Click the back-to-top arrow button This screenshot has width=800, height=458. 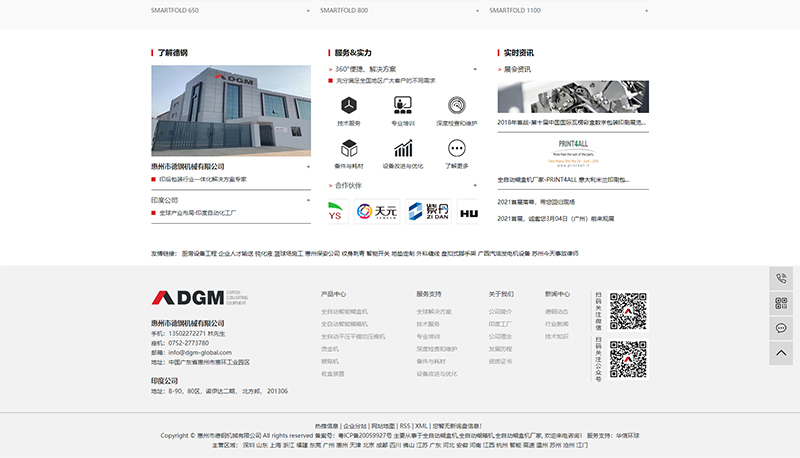coord(781,353)
